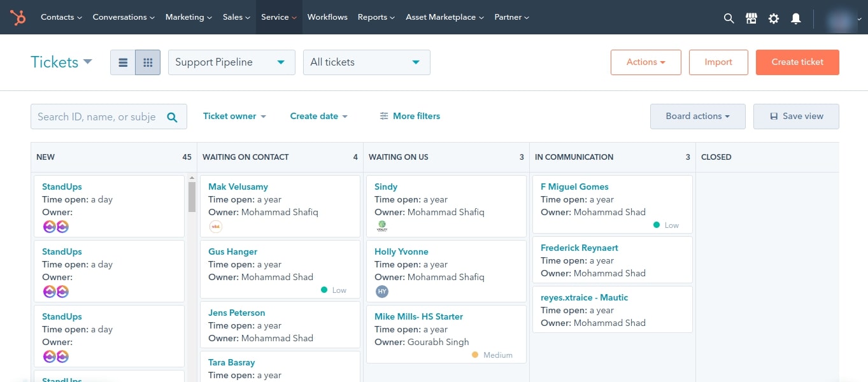This screenshot has width=868, height=382.
Task: Click the HubSpot sprocket logo
Action: pos(17,17)
